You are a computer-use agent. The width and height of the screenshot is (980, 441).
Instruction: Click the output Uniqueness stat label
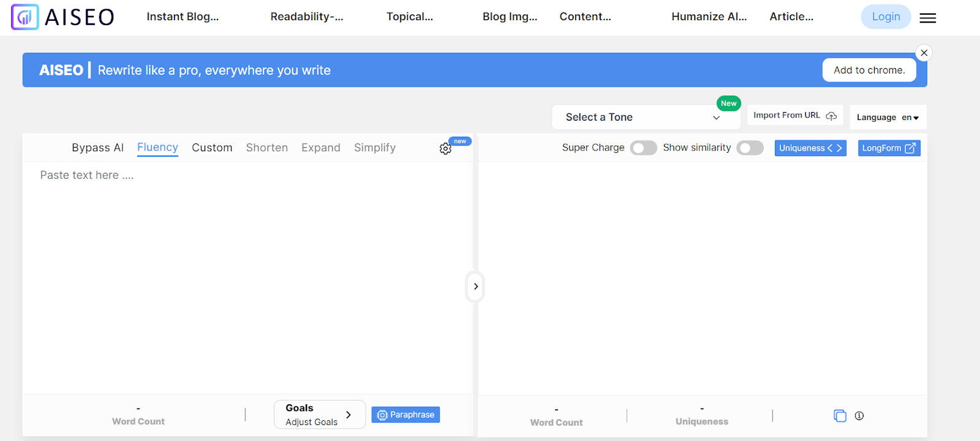[x=702, y=421]
